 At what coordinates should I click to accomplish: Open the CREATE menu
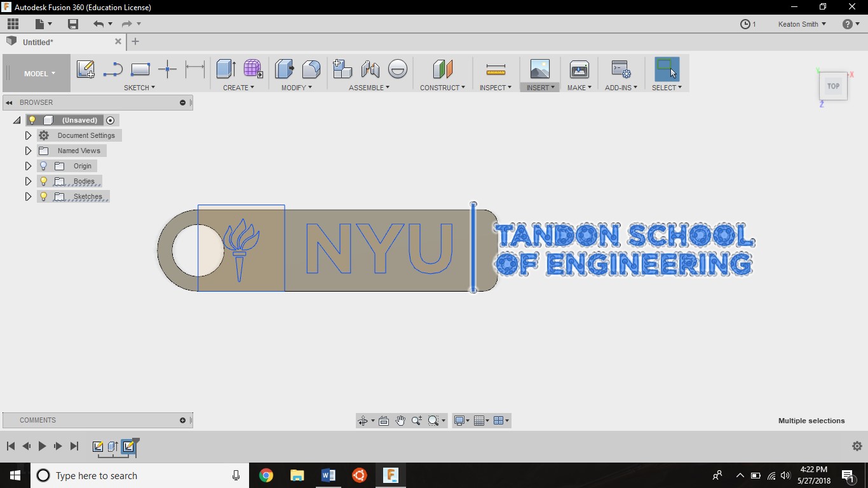point(238,88)
